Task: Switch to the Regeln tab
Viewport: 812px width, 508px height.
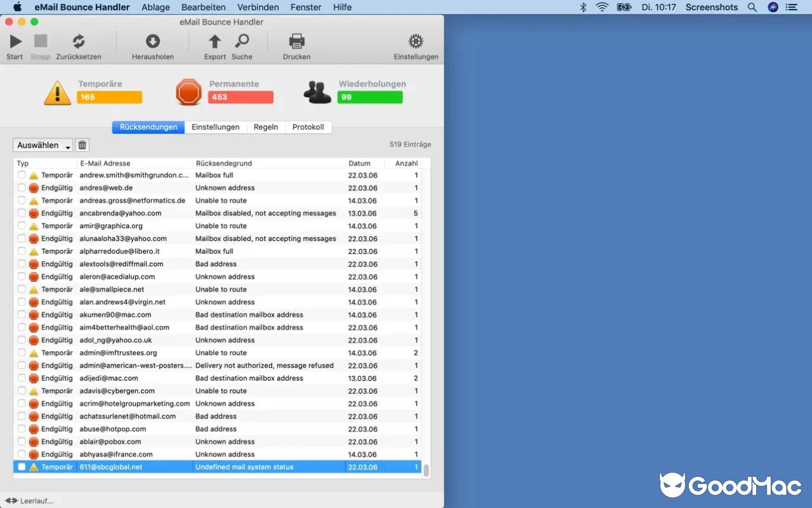Action: (266, 127)
